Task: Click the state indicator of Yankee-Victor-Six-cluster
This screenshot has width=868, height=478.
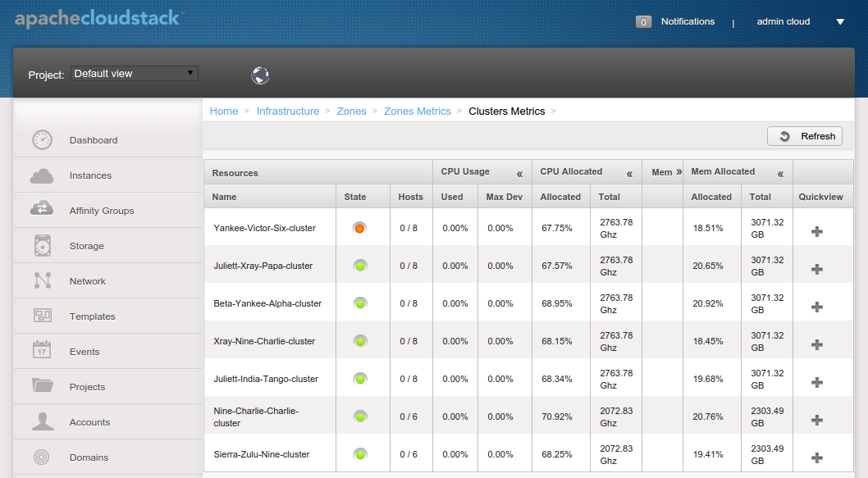Action: tap(360, 228)
